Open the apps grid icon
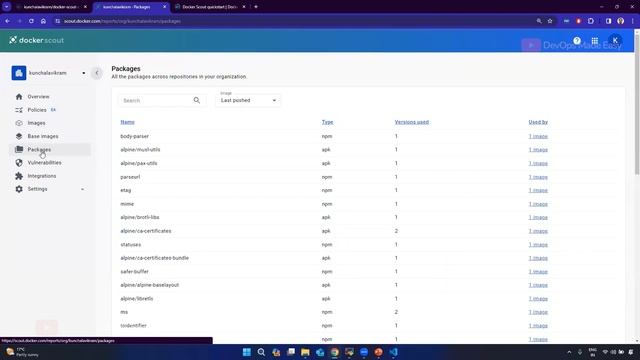The image size is (640, 360). pos(595,40)
